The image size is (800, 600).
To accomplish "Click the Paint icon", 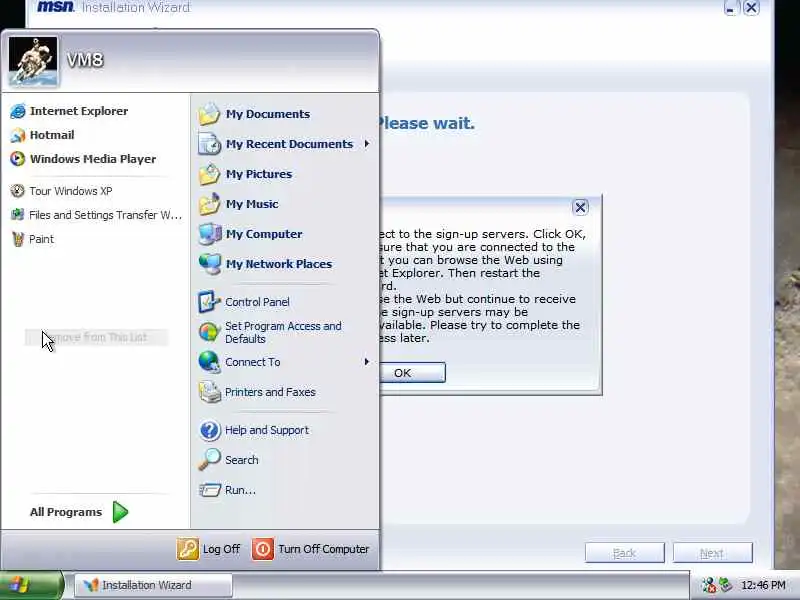I will 18,239.
